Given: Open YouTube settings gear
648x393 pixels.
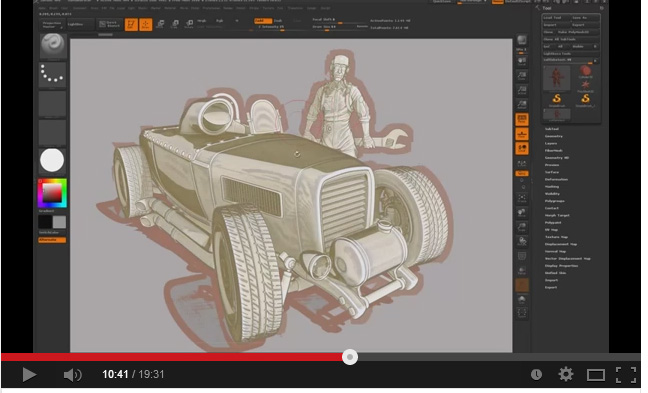Looking at the screenshot, I should (565, 374).
